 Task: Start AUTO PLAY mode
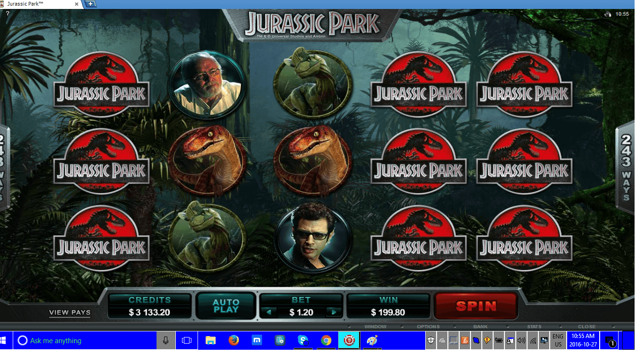point(226,306)
